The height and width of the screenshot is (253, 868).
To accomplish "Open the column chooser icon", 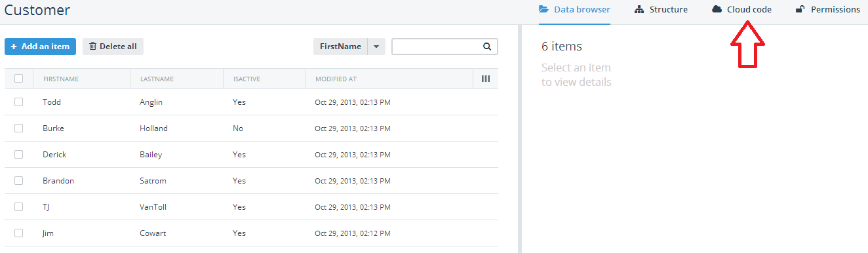I will click(x=486, y=79).
